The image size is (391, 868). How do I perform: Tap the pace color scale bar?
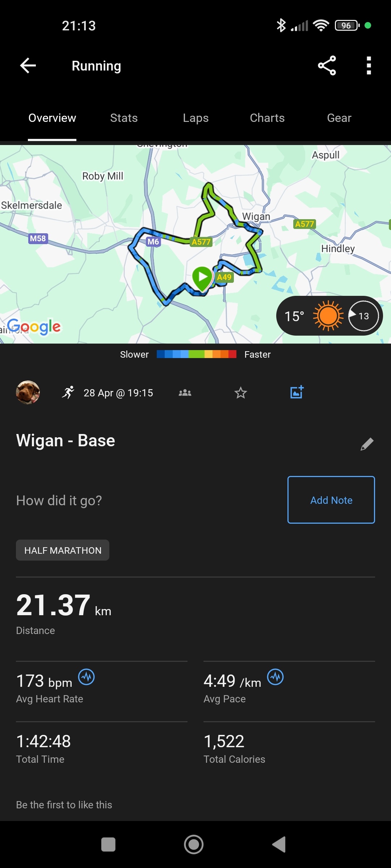196,354
